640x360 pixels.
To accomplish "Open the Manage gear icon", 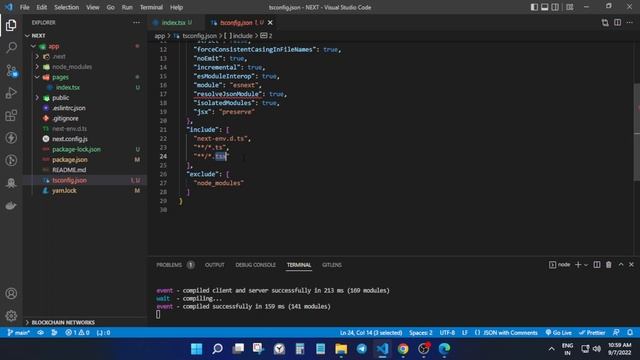I will click(x=11, y=316).
